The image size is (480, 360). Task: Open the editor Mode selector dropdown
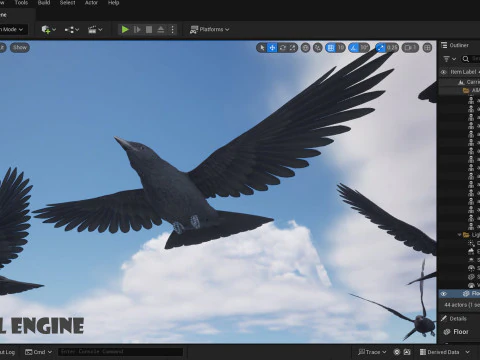click(x=13, y=29)
